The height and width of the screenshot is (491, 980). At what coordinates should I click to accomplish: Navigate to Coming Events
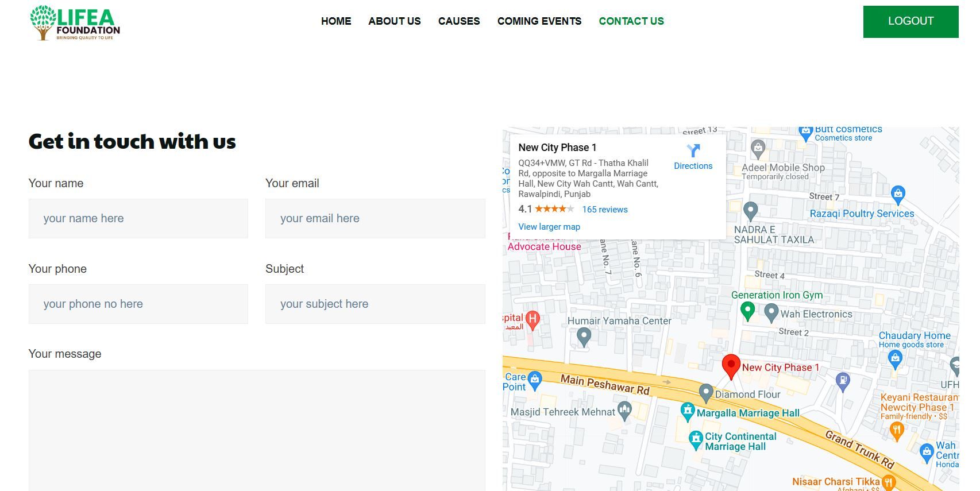[x=539, y=21]
